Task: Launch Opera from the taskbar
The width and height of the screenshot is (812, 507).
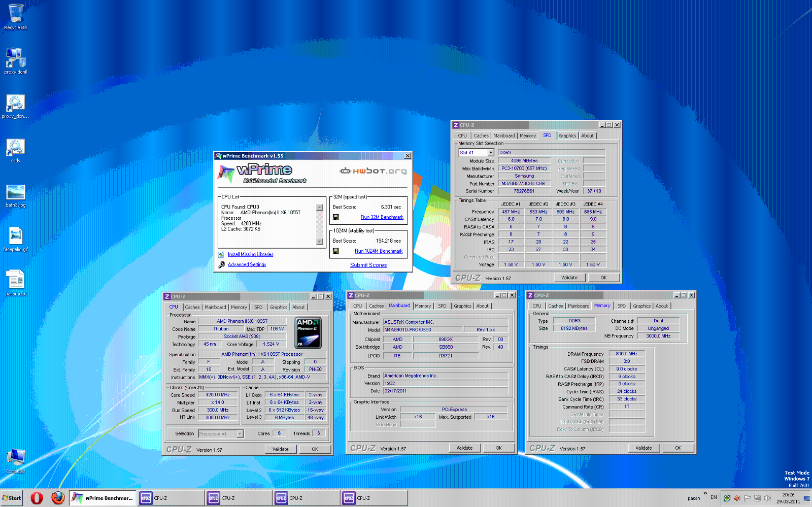Action: 37,498
